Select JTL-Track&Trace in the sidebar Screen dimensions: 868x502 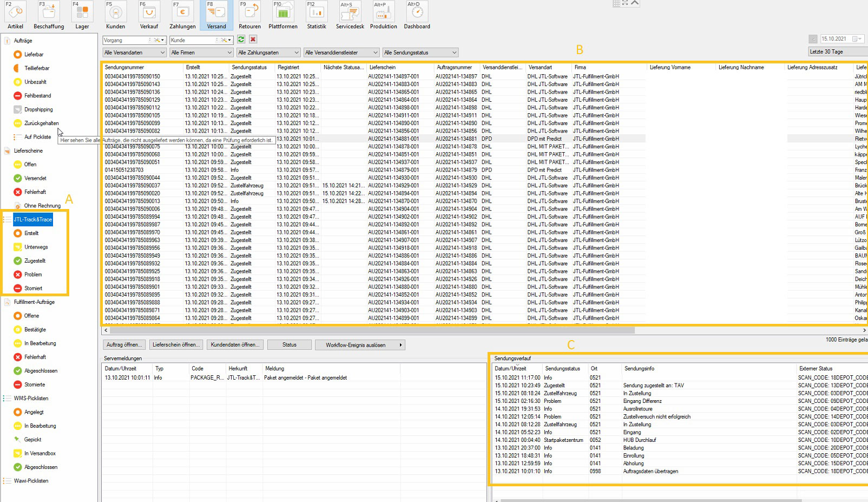pyautogui.click(x=33, y=219)
